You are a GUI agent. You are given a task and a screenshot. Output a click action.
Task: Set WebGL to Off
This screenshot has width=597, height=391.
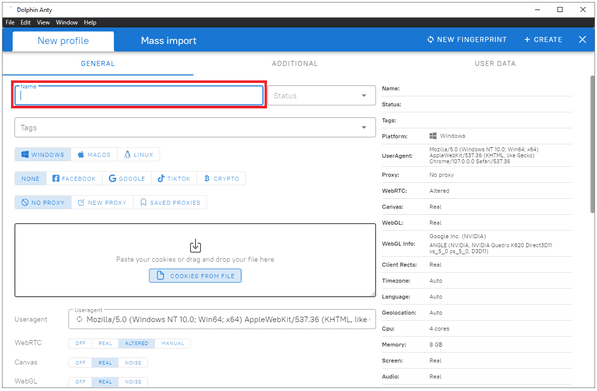(x=80, y=381)
